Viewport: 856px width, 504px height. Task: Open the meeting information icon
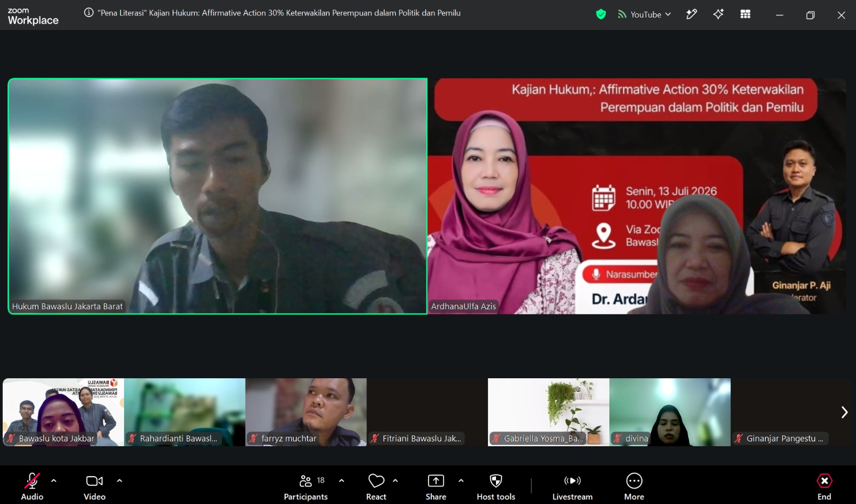(x=89, y=13)
